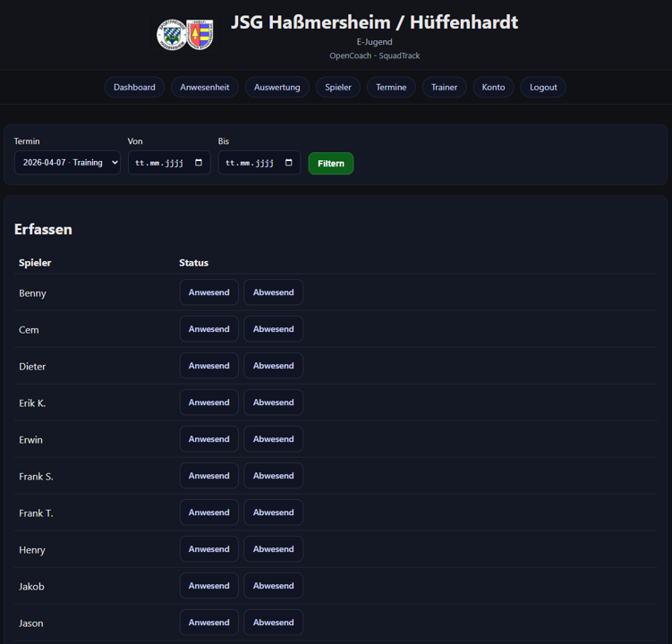Image resolution: width=672 pixels, height=644 pixels.
Task: Set Dieter's status to Anwesend
Action: 208,366
